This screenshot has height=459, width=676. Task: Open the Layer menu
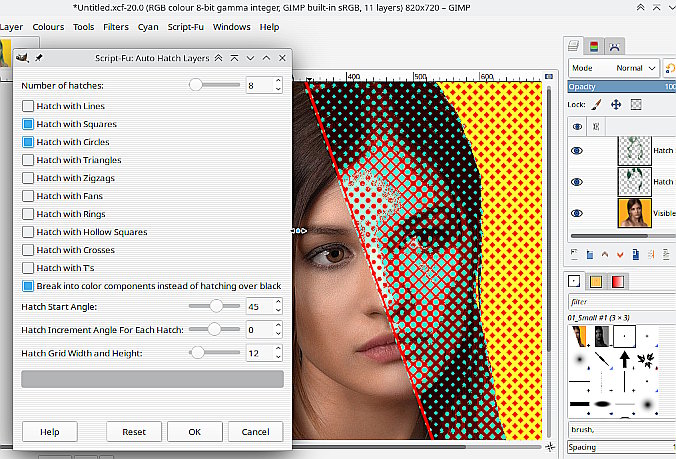(x=11, y=27)
